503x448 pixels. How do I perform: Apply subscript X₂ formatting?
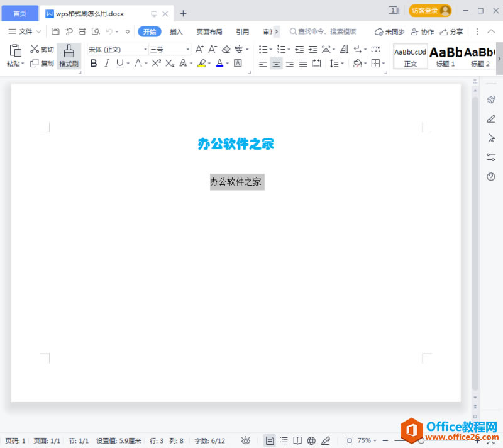point(170,63)
